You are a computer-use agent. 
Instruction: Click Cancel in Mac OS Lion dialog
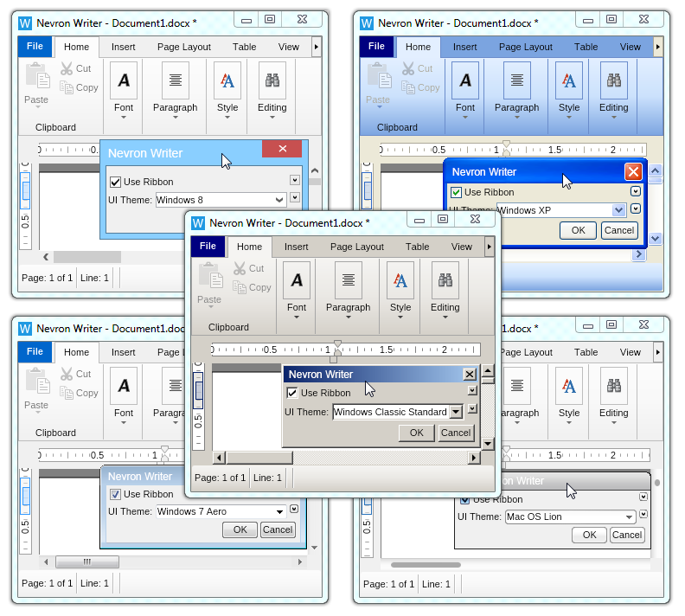point(627,535)
